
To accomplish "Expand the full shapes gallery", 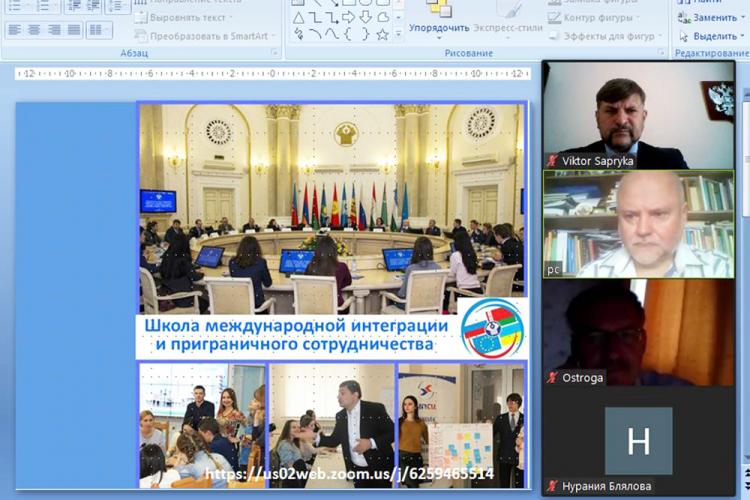I will pyautogui.click(x=398, y=34).
